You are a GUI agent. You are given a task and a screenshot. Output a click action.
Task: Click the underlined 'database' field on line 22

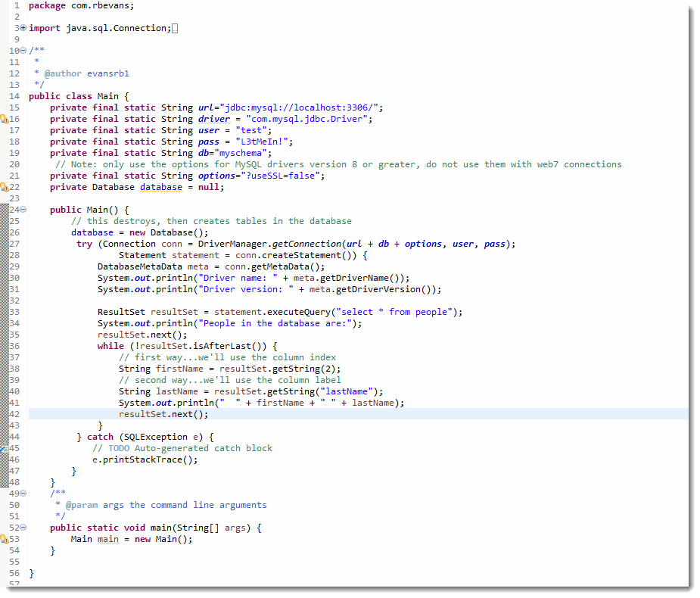coord(161,187)
